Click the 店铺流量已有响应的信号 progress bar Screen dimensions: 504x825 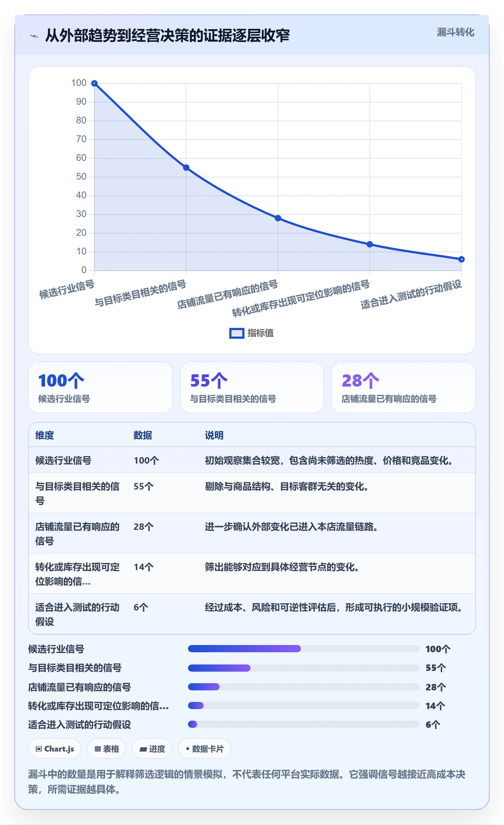point(303,687)
